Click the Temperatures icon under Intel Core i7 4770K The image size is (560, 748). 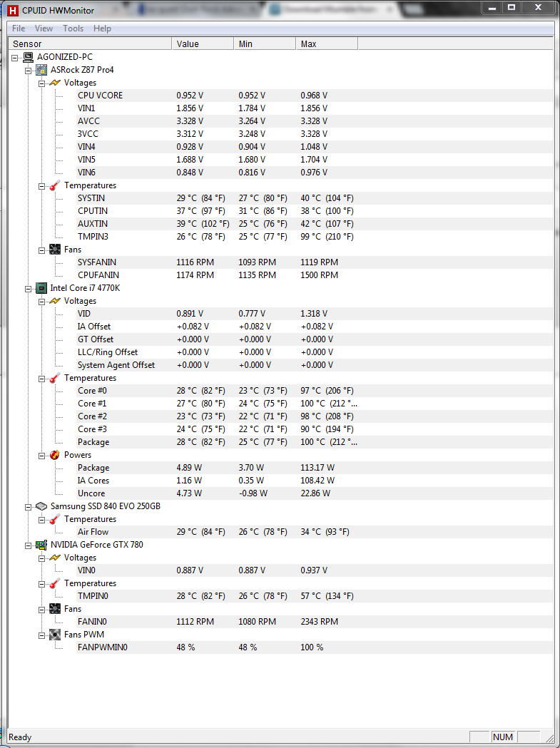point(56,377)
